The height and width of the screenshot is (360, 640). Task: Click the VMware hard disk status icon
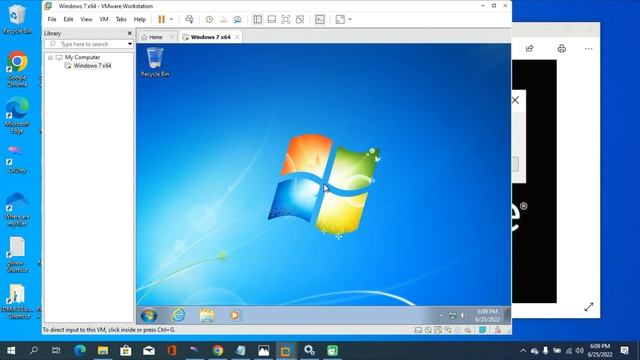(418, 330)
